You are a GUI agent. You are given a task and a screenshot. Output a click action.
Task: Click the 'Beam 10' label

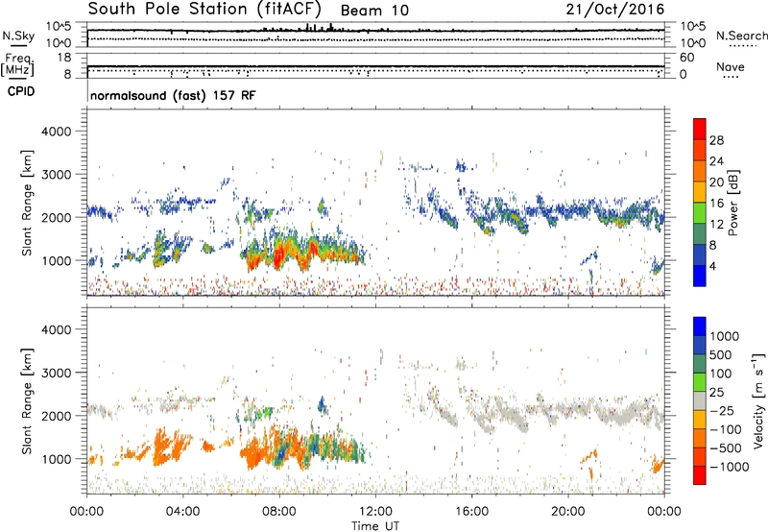(374, 11)
